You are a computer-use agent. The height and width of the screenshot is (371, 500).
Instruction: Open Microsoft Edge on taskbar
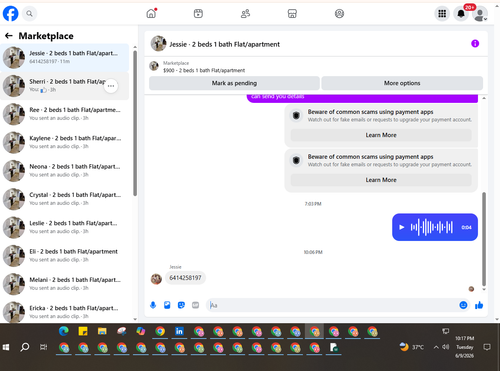(64, 331)
